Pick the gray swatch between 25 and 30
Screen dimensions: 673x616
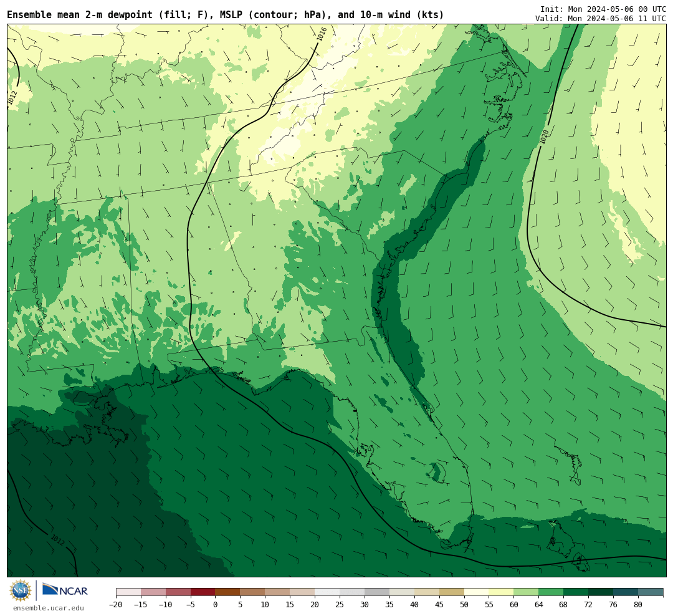pos(352,592)
